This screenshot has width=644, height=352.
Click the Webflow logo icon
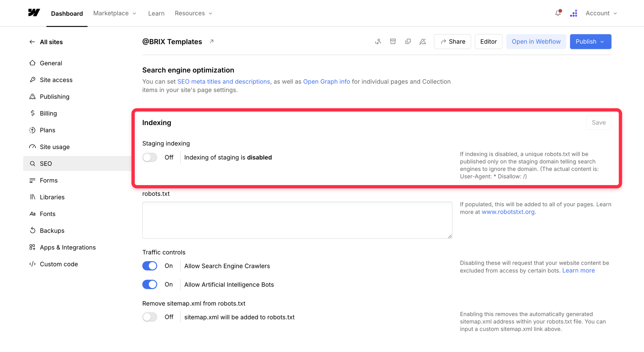[34, 13]
